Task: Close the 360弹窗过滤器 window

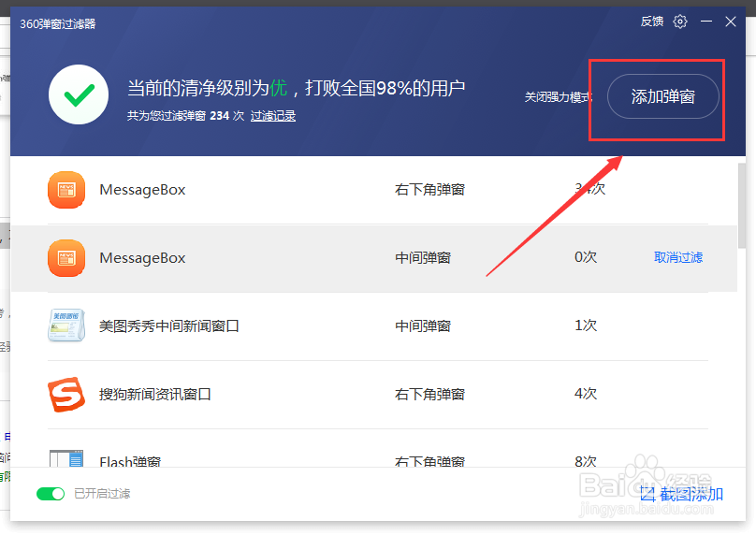Action: 731,22
